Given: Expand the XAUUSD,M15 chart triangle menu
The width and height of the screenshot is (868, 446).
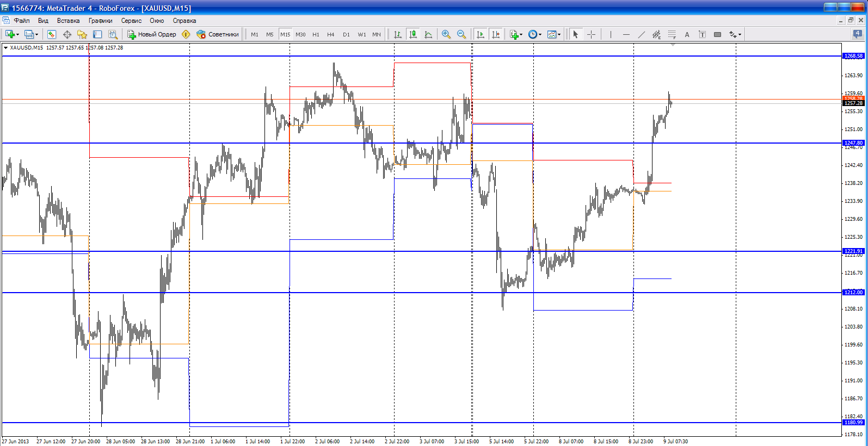Looking at the screenshot, I should pyautogui.click(x=5, y=48).
